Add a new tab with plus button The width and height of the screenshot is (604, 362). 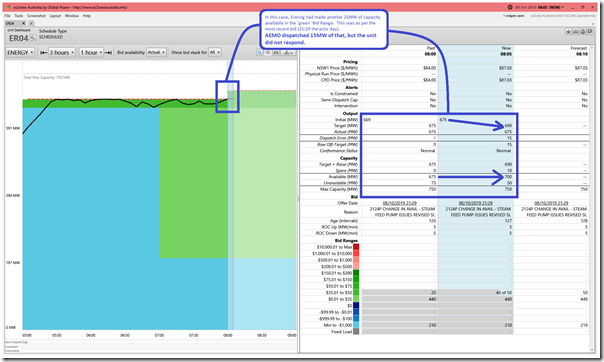pyautogui.click(x=31, y=23)
